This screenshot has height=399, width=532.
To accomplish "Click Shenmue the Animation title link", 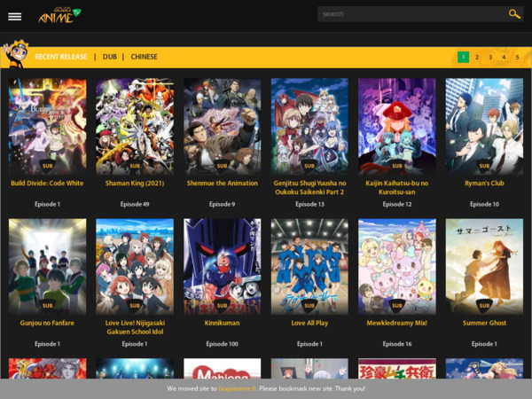I will click(x=223, y=184).
